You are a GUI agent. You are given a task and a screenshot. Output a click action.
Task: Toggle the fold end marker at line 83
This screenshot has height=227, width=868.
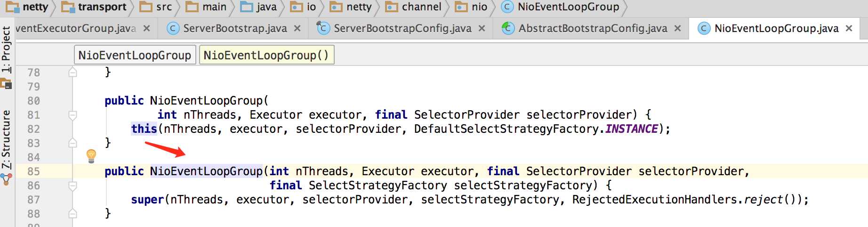[72, 143]
